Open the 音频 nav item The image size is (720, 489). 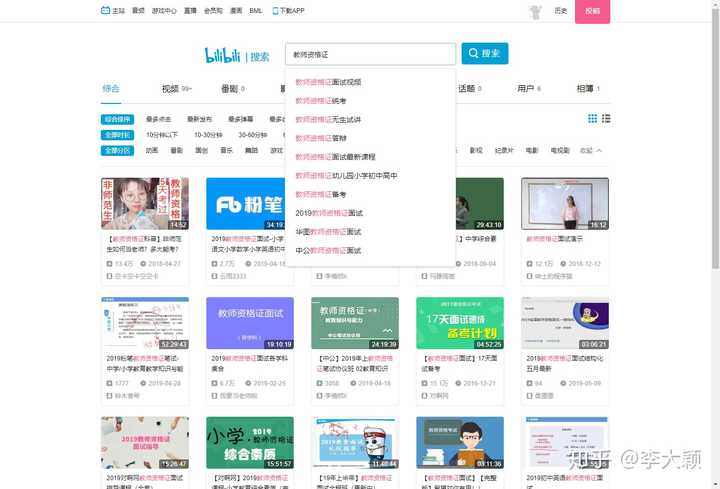point(138,10)
